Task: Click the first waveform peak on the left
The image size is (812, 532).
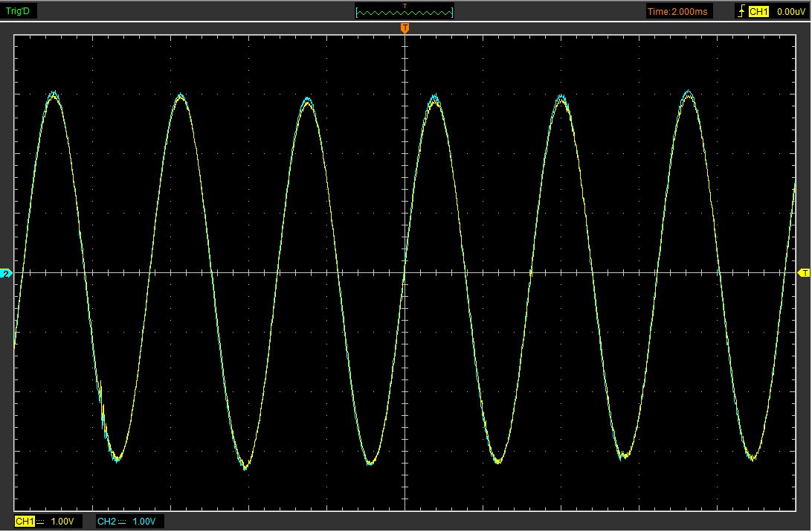Action: [x=53, y=94]
